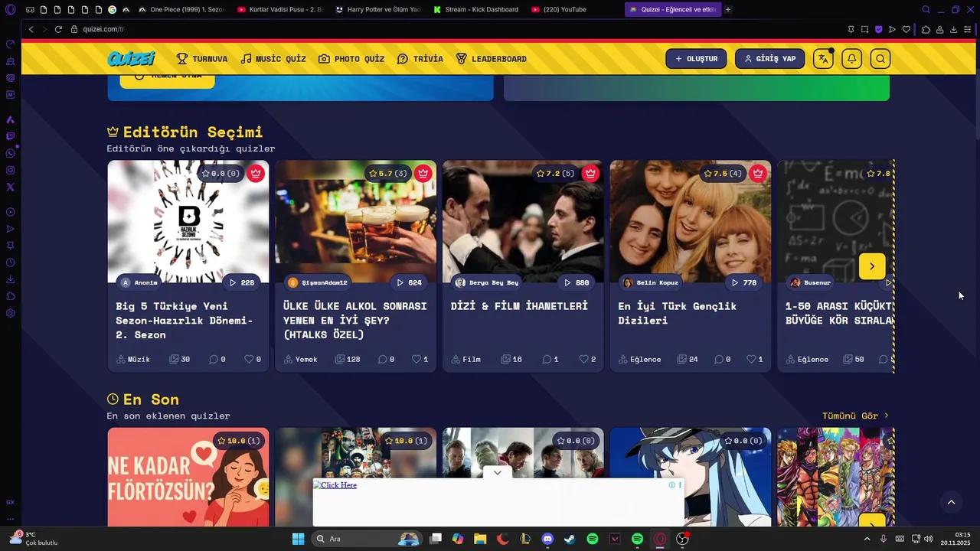Open Opera GX main menu logo

10,10
